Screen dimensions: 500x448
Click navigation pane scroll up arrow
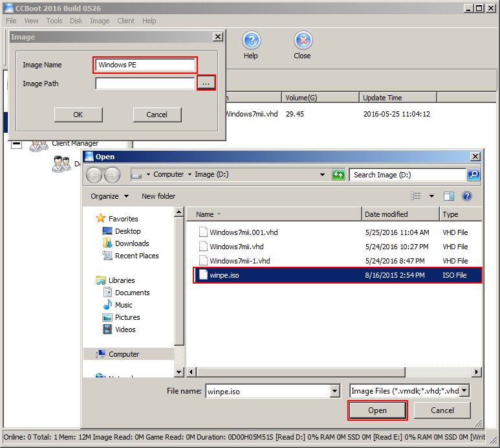click(x=179, y=212)
